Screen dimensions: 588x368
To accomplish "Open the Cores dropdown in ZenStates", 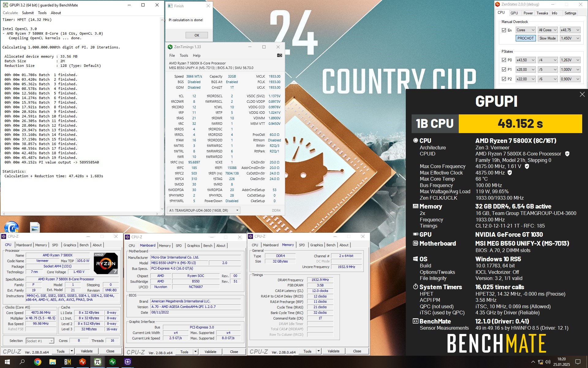I will pyautogui.click(x=526, y=30).
